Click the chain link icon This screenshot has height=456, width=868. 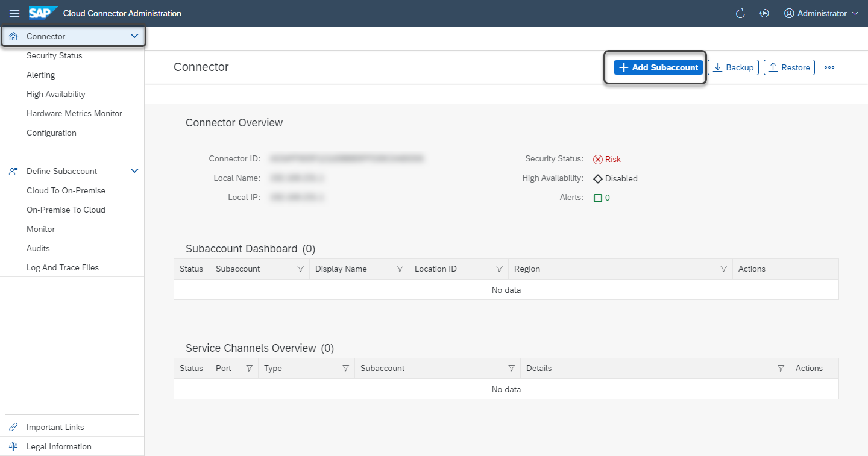click(13, 427)
